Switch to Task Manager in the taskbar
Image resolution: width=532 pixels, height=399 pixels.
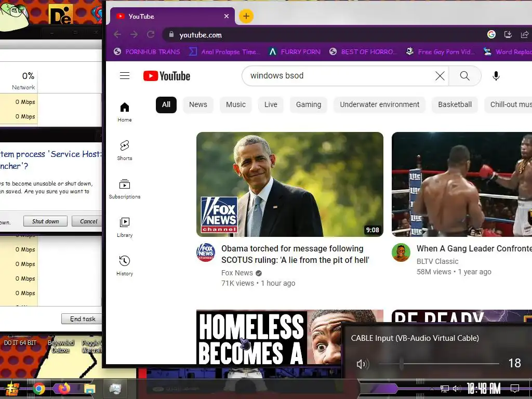pos(115,389)
